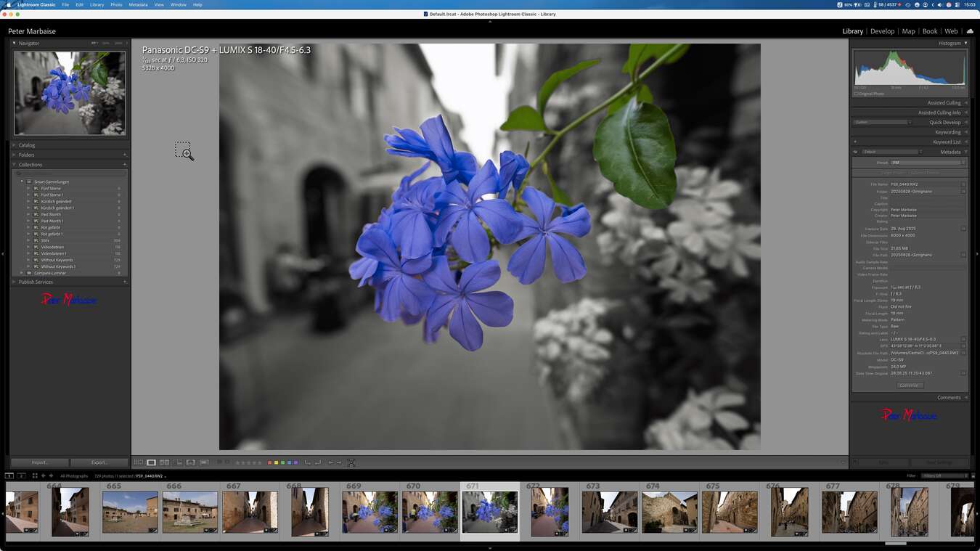980x551 pixels.
Task: Click Customize button in Metadata panel
Action: [909, 385]
